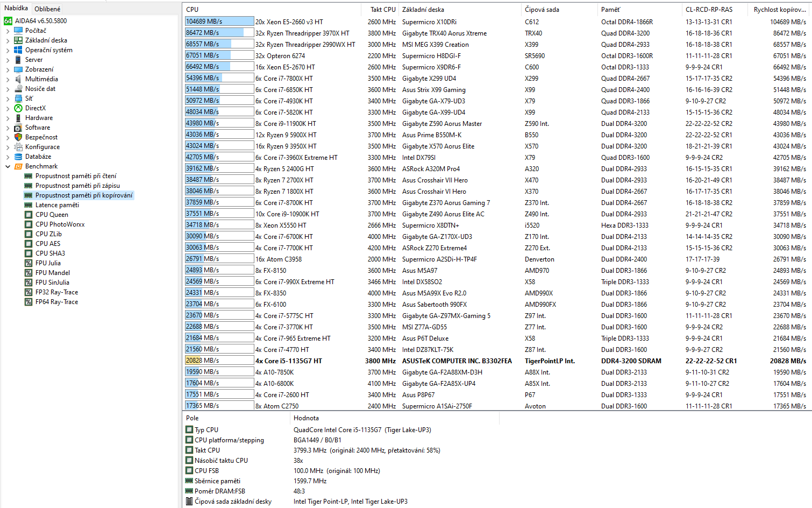Click the AIDA64 v6.50.5800 root icon
Image resolution: width=812 pixels, height=508 pixels.
(x=8, y=21)
